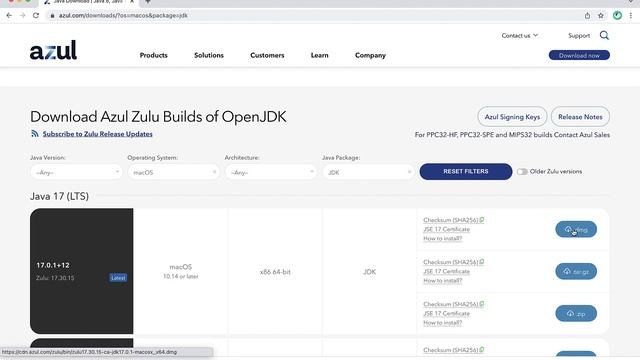640x360 pixels.
Task: Bookmark page with the star icon
Action: click(601, 16)
